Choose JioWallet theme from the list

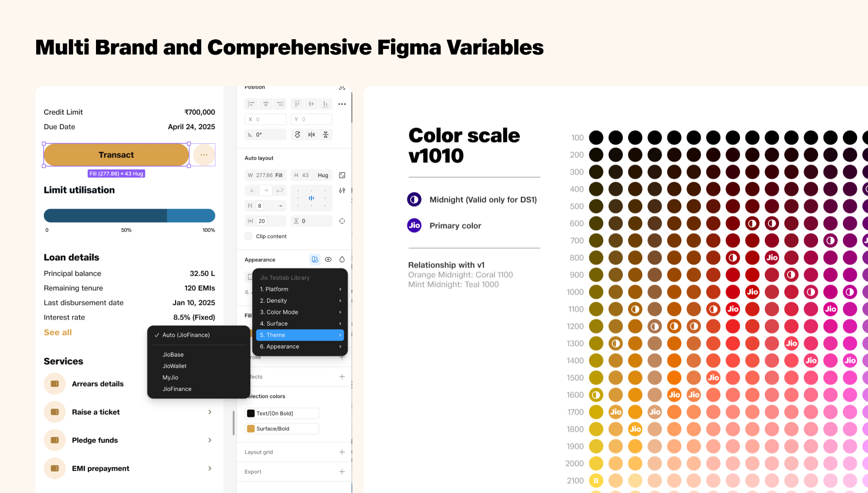[x=175, y=366]
